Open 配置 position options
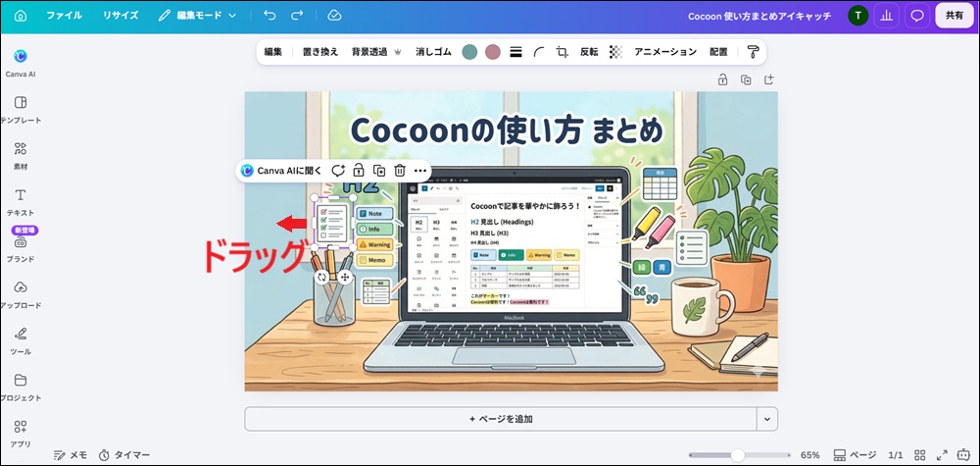Image resolution: width=980 pixels, height=466 pixels. pos(718,52)
